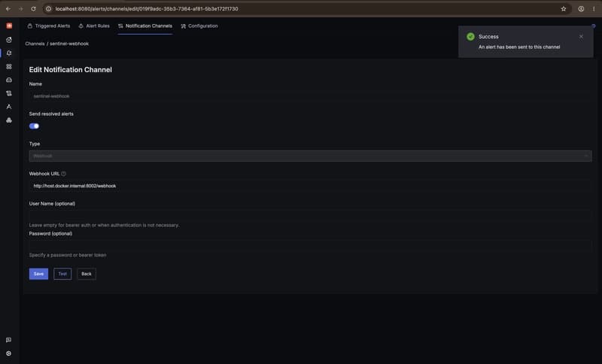This screenshot has width=602, height=364.
Task: Open the four-squares dashboards icon in sidebar
Action: (9, 67)
